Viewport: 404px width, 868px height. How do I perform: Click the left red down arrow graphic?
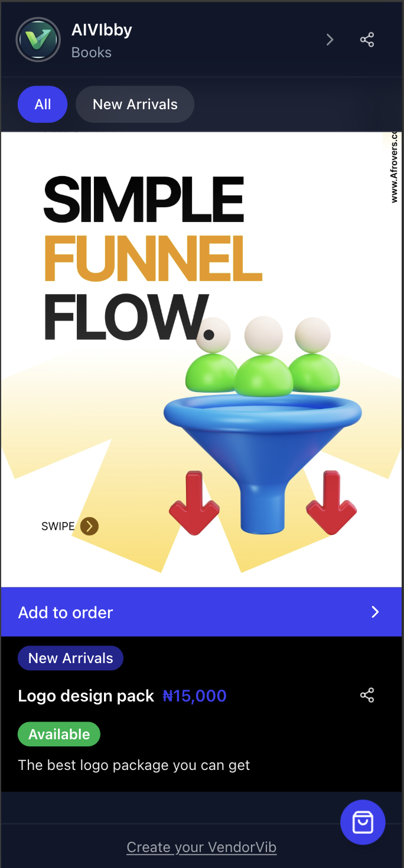[x=194, y=502]
